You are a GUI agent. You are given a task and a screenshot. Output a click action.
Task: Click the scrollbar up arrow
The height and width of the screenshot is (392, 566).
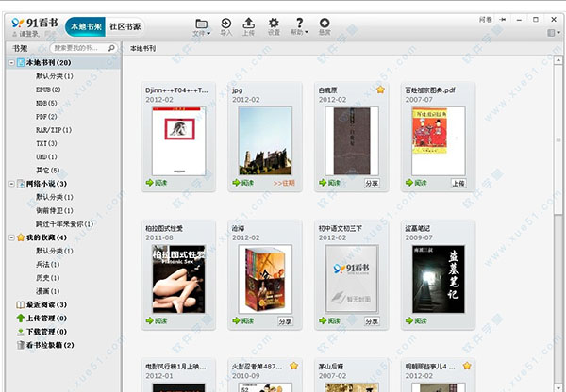pos(558,60)
